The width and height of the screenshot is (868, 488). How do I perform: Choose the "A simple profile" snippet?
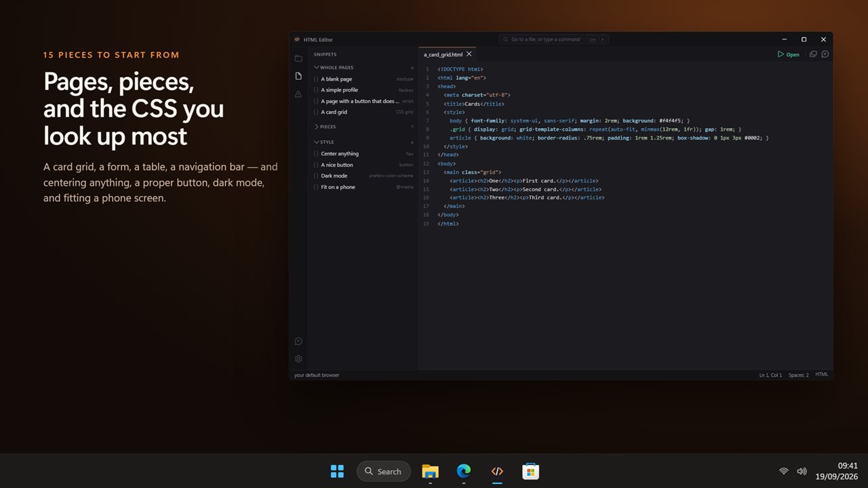(x=363, y=90)
